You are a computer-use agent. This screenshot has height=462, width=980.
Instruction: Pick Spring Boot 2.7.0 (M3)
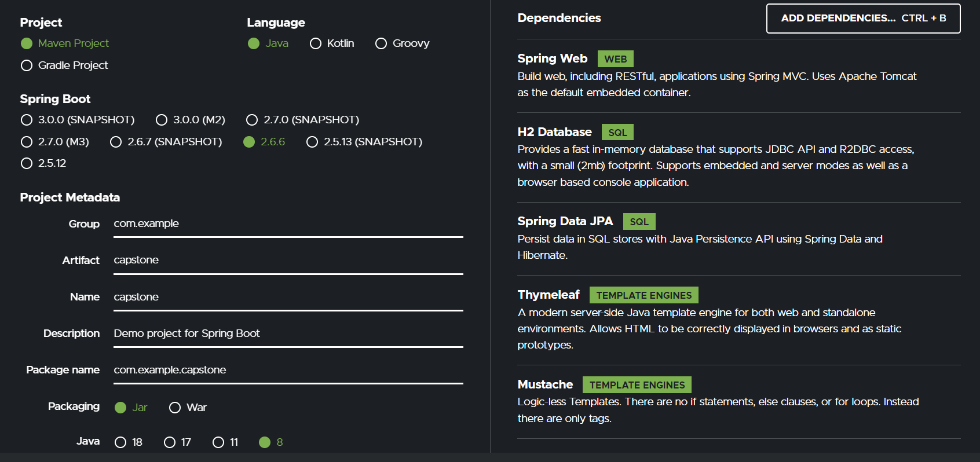pos(55,142)
